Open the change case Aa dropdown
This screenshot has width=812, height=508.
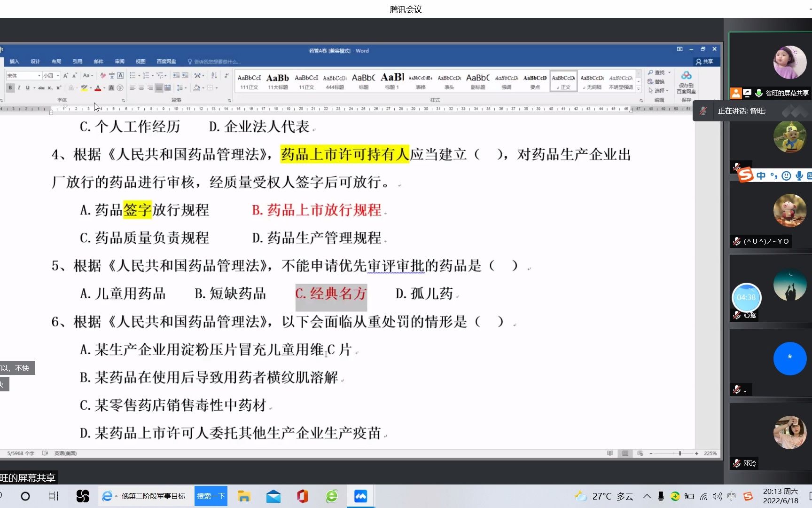click(88, 75)
